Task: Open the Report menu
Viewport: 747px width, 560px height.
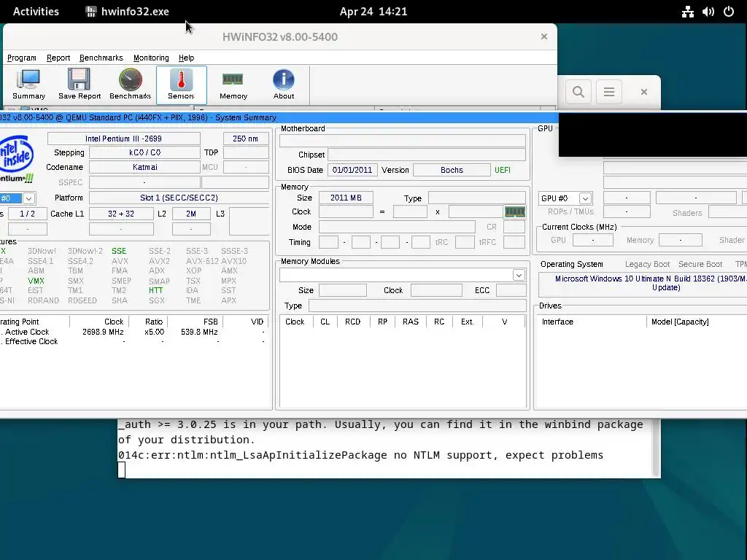Action: point(58,58)
